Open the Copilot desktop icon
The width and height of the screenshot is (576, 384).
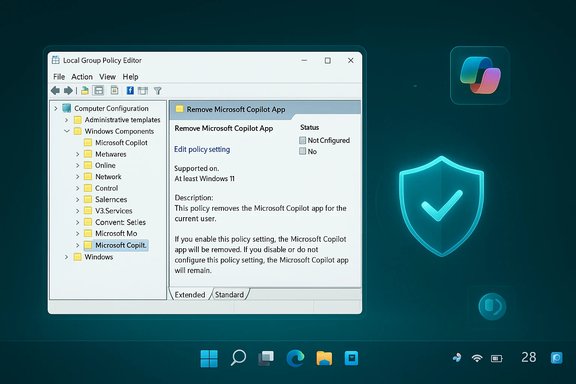tap(480, 75)
